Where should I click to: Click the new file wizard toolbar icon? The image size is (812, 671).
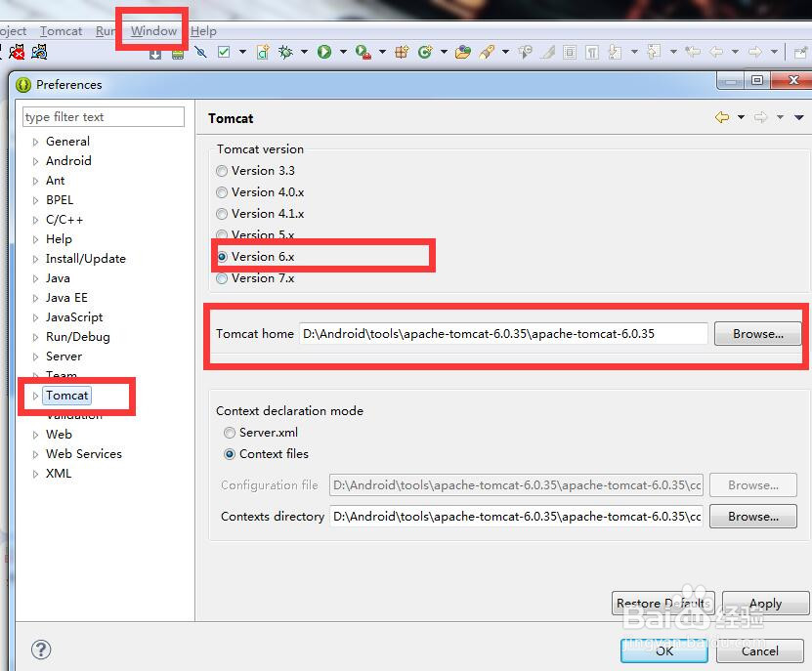tap(263, 52)
